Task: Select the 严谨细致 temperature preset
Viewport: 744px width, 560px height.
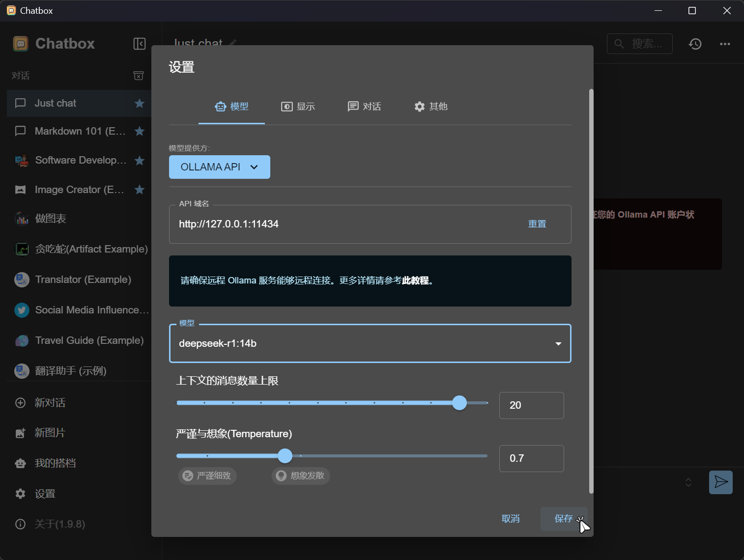Action: coord(207,476)
